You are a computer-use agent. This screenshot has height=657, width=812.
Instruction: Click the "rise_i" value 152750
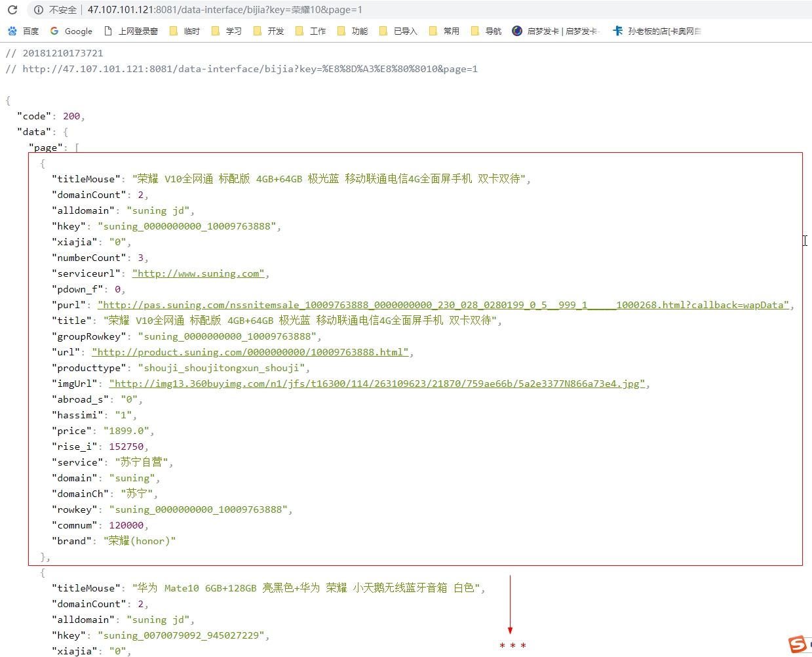coord(126,447)
